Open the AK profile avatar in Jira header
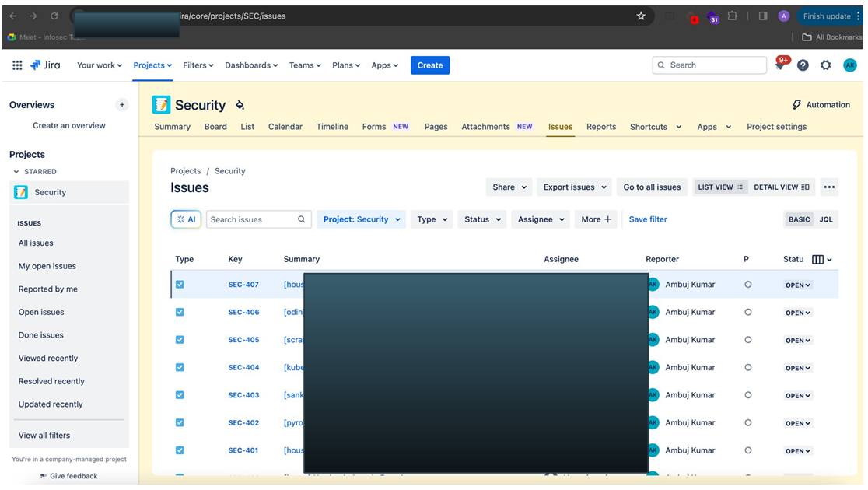Screen dimensions: 868x490 (850, 65)
